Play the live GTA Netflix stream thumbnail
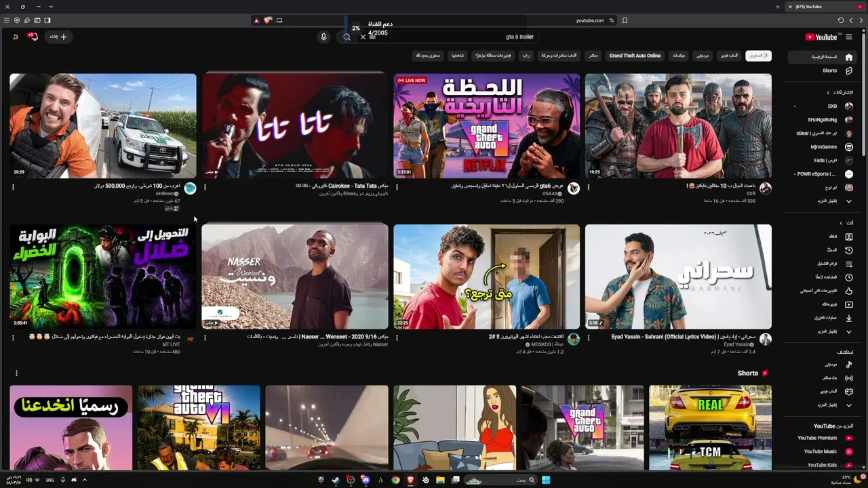This screenshot has height=488, width=868. (487, 126)
